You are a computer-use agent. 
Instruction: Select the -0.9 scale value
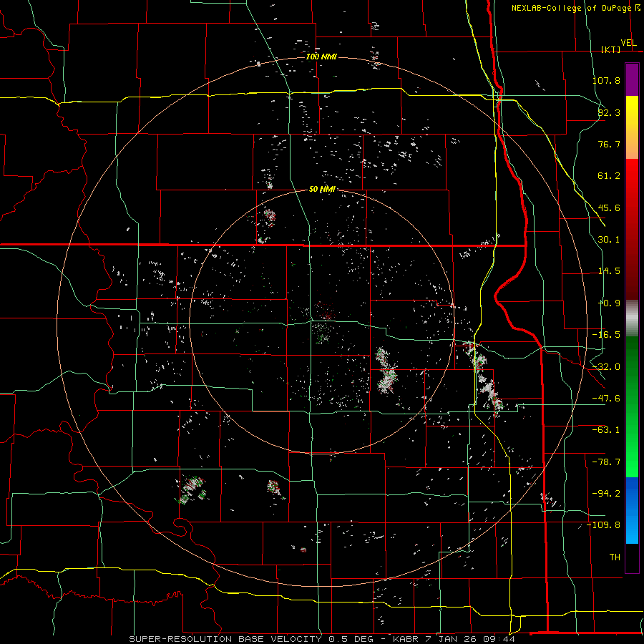pos(609,303)
